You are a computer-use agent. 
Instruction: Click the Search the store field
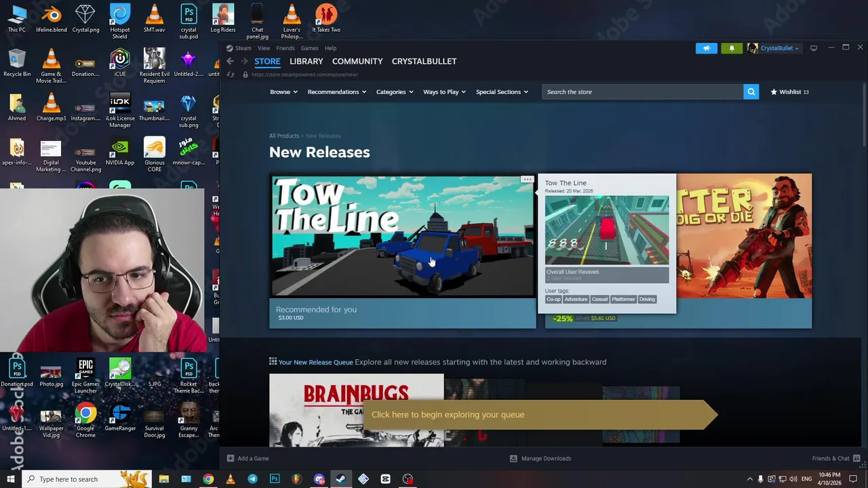pyautogui.click(x=642, y=91)
